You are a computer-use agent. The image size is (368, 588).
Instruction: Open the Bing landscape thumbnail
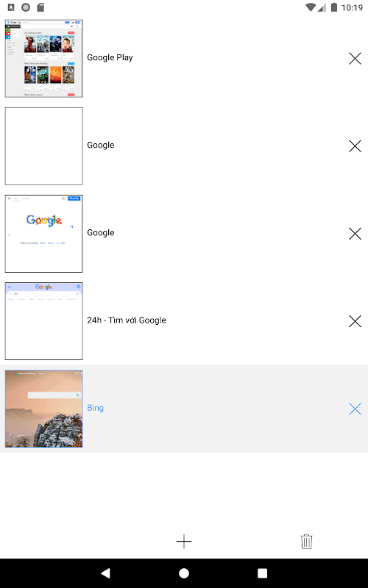(44, 409)
